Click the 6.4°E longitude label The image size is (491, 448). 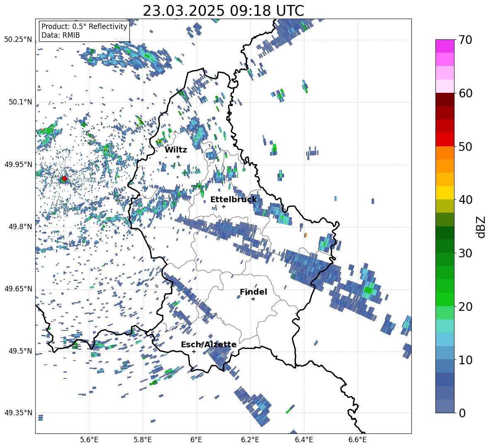point(304,440)
